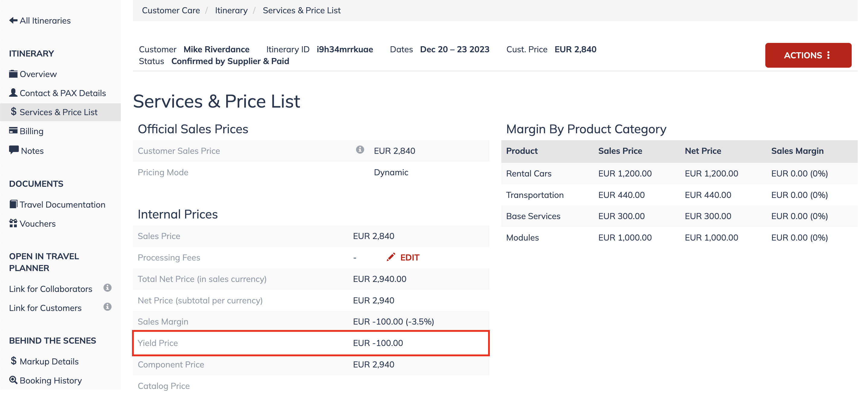Click the dates Dec 20 – 23 2023
868x414 pixels.
tap(455, 49)
